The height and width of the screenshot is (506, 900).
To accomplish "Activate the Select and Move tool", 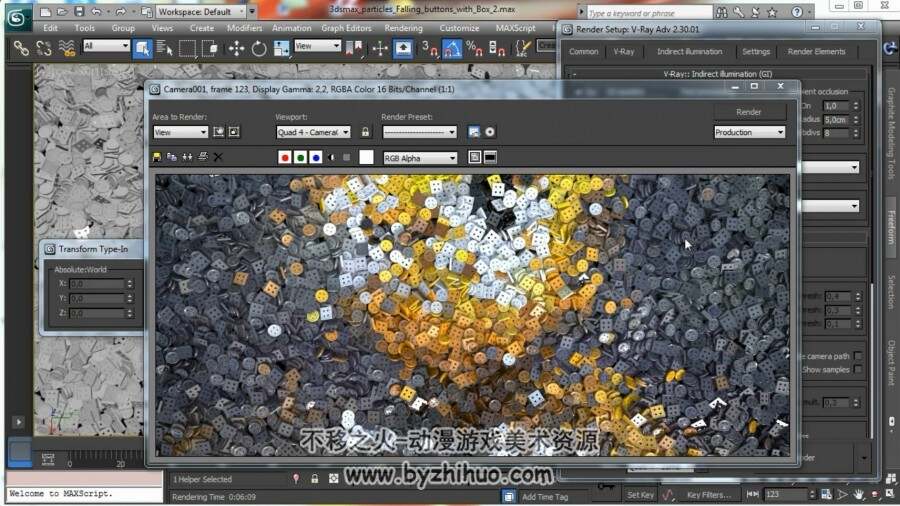I will pos(236,49).
